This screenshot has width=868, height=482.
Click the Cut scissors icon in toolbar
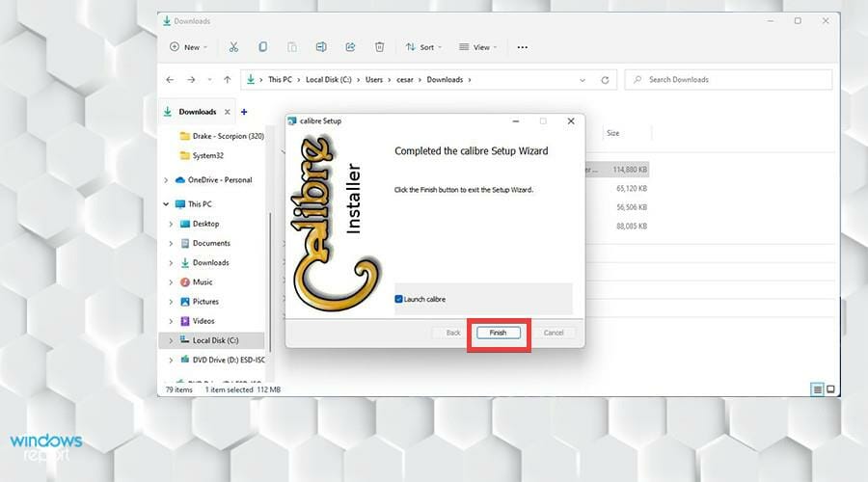(x=233, y=47)
